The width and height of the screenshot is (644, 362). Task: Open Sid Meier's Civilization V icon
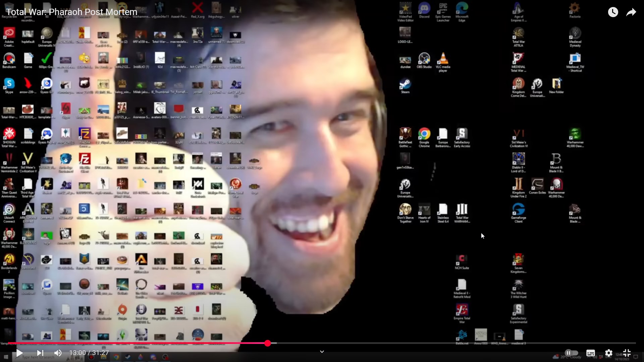(28, 163)
